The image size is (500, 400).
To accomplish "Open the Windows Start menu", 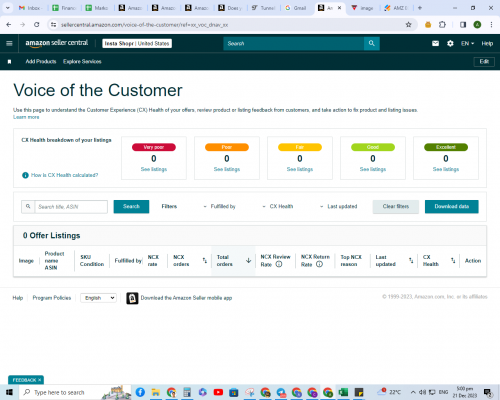I will coord(9,392).
